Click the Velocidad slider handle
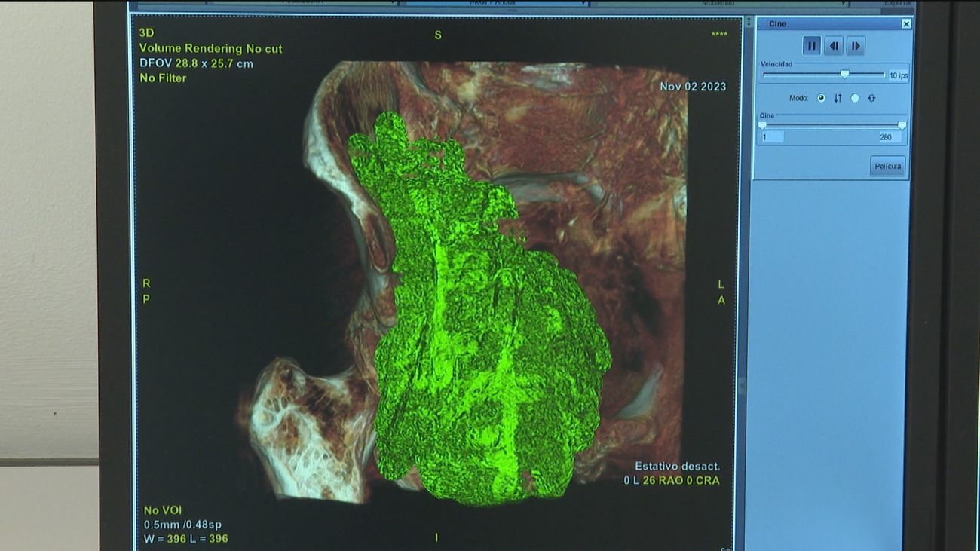Screen dimensions: 980x551 click(x=844, y=74)
